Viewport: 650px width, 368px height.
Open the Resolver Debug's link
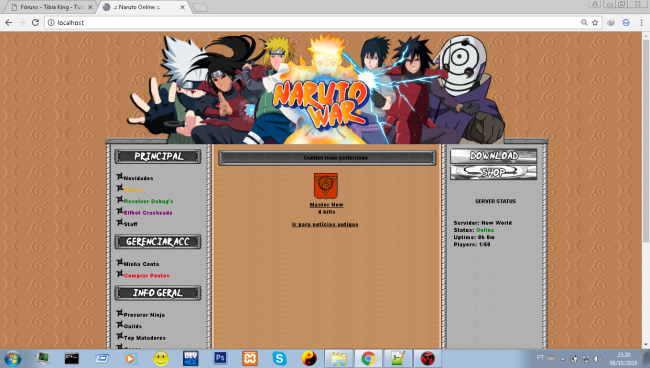[x=148, y=201]
